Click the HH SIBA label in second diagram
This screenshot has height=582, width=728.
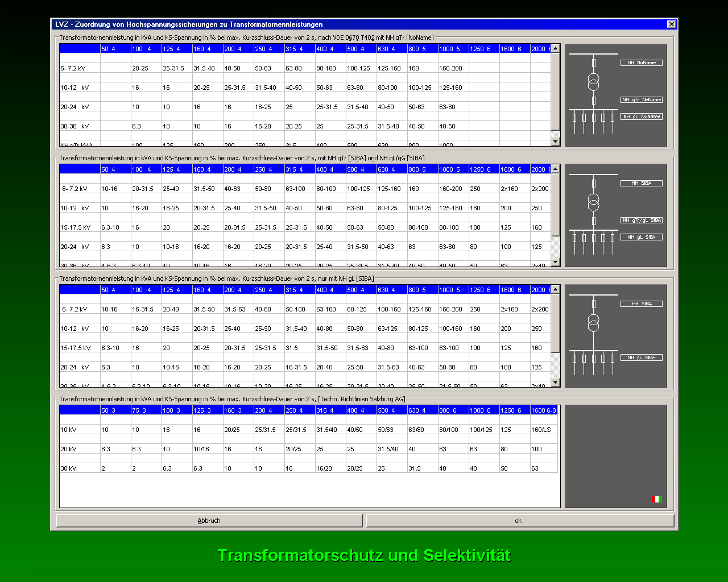pos(641,184)
